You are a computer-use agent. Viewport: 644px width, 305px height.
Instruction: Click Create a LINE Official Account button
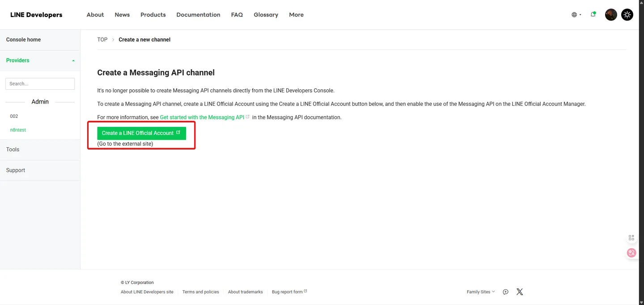(141, 133)
